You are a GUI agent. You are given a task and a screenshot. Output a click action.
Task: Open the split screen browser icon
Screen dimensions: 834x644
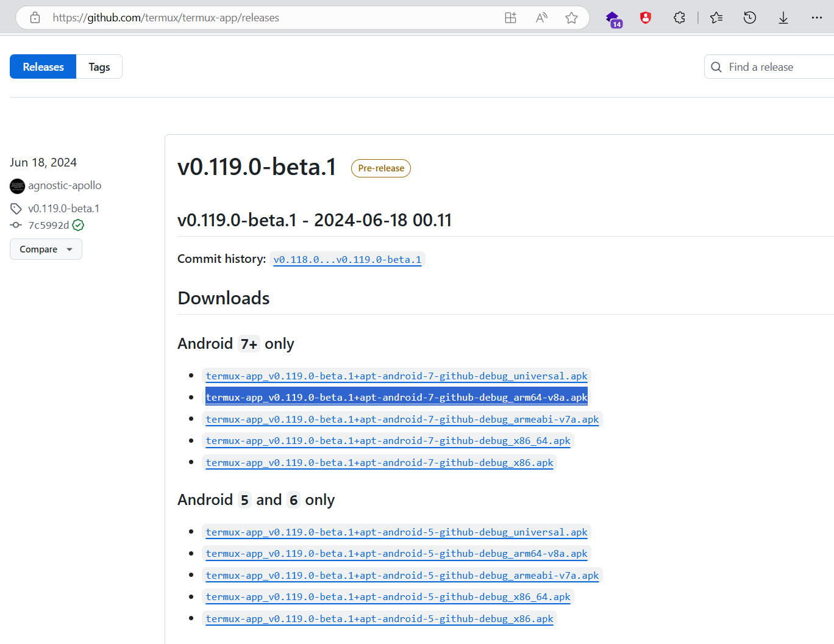(511, 18)
